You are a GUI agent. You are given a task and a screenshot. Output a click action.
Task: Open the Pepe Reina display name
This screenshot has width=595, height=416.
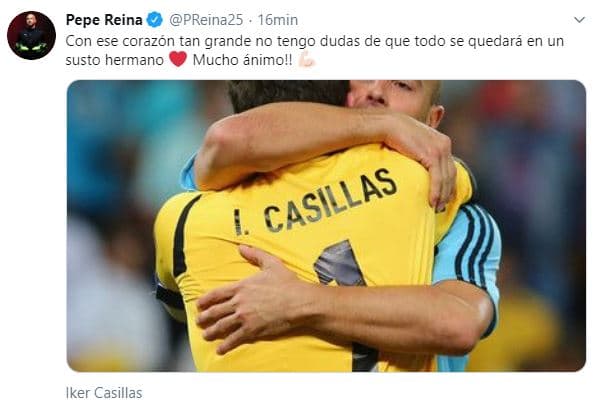click(x=104, y=20)
